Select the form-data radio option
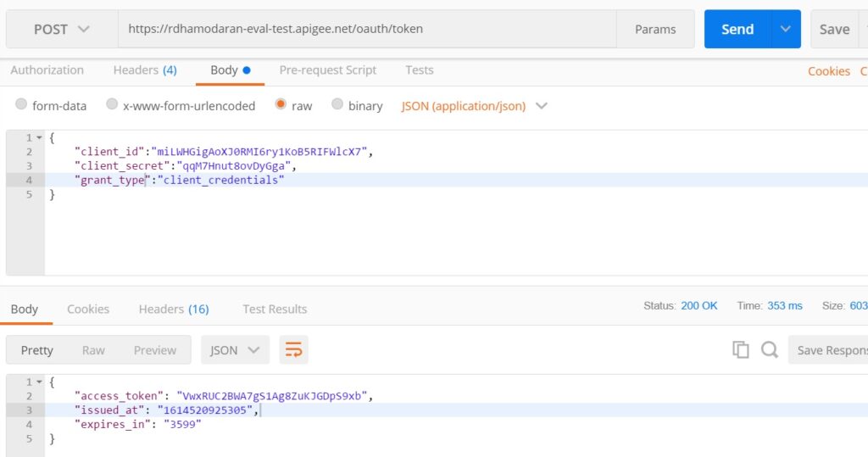The image size is (868, 457). coord(22,105)
